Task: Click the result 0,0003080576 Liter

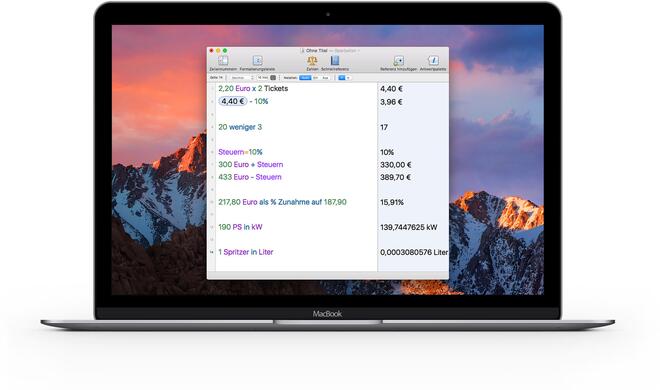Action: point(414,252)
